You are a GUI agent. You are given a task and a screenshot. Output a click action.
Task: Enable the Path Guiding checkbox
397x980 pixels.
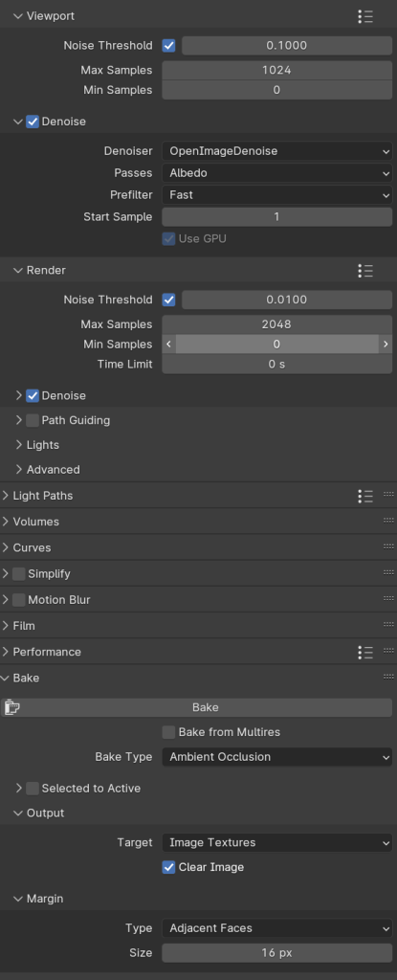point(33,420)
